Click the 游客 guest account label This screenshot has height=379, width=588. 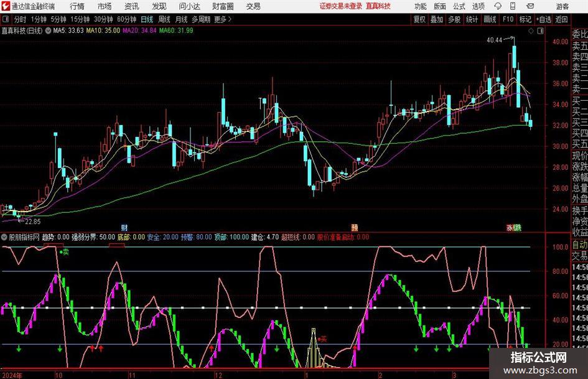(x=562, y=6)
